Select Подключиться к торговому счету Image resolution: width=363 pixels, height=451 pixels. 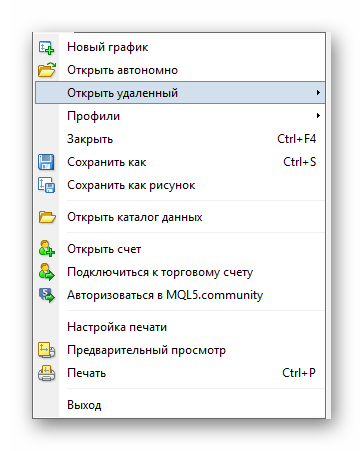point(180,272)
